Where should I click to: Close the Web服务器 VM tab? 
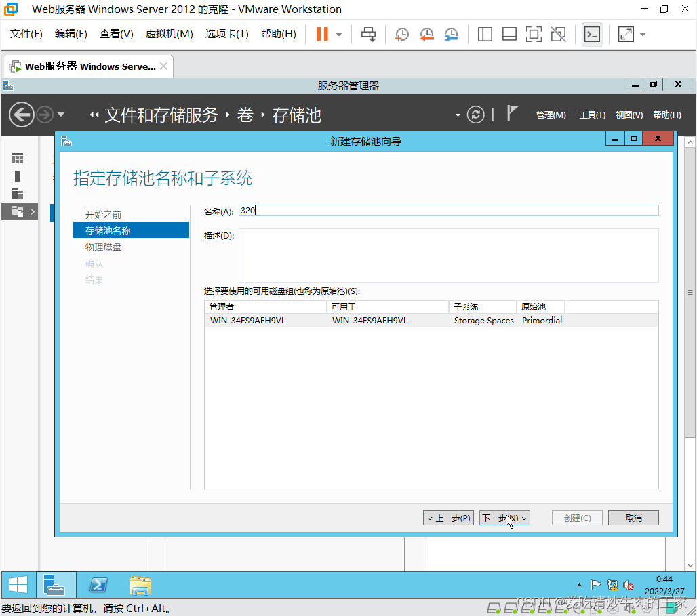(163, 66)
